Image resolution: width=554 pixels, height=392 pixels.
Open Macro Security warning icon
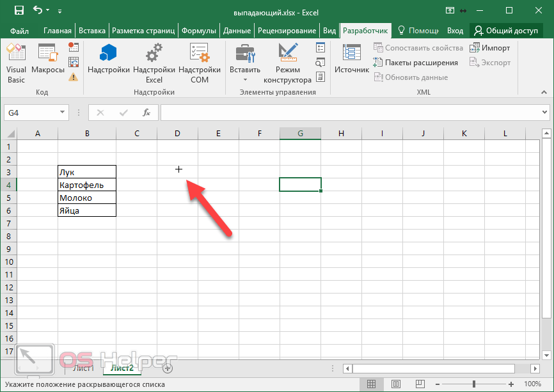(x=73, y=77)
